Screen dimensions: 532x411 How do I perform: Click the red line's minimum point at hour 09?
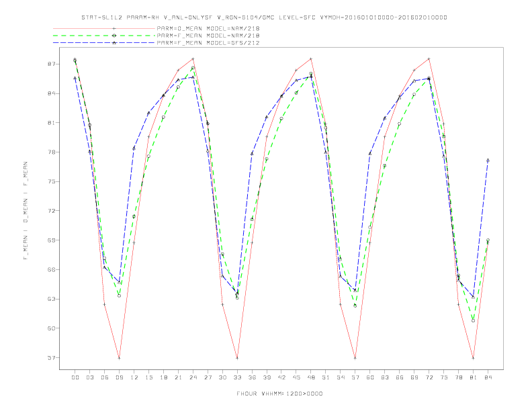click(119, 358)
